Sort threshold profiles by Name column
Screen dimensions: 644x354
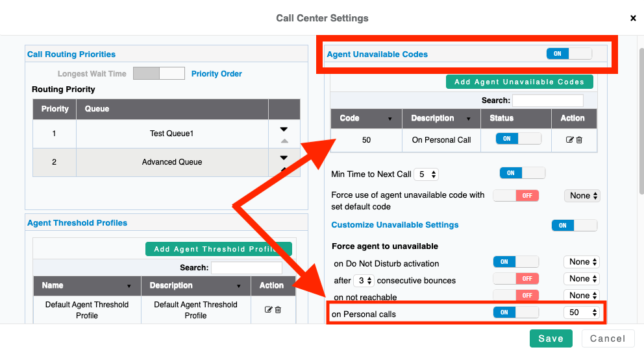tap(129, 286)
